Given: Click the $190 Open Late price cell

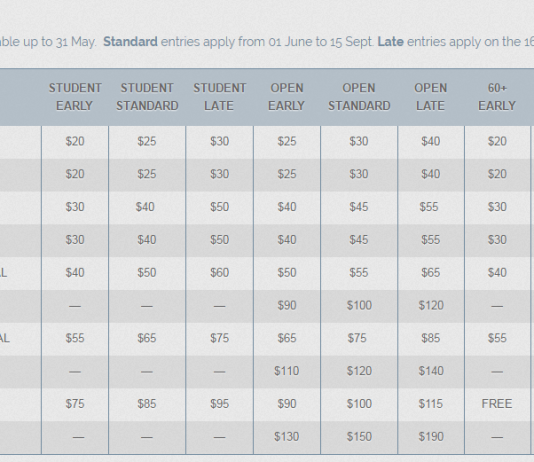Looking at the screenshot, I should point(431,437).
